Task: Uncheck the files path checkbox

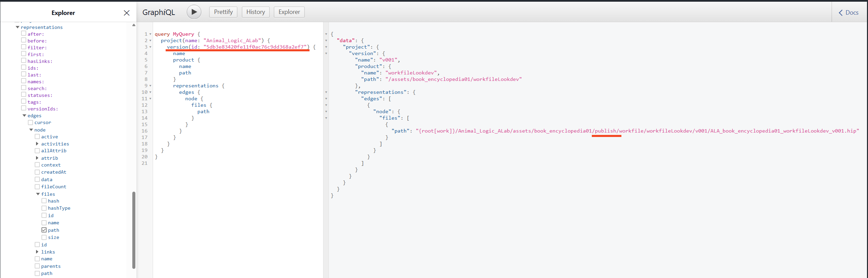Action: (44, 230)
